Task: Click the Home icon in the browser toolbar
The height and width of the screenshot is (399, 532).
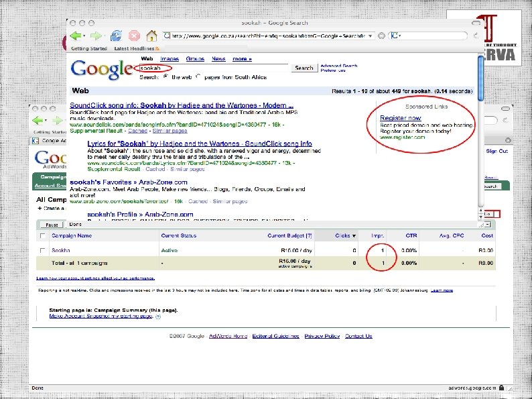Action: click(x=151, y=36)
